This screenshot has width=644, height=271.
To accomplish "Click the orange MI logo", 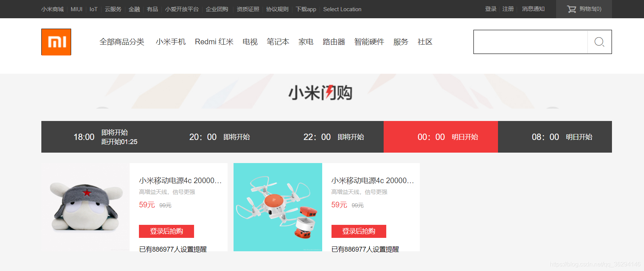I will tap(56, 42).
